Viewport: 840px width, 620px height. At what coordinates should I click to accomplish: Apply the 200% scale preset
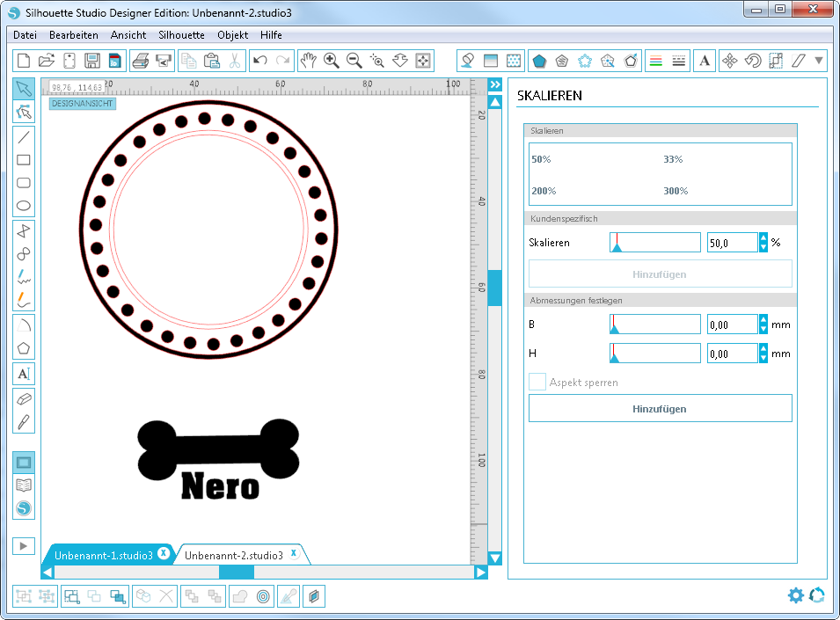click(x=544, y=191)
